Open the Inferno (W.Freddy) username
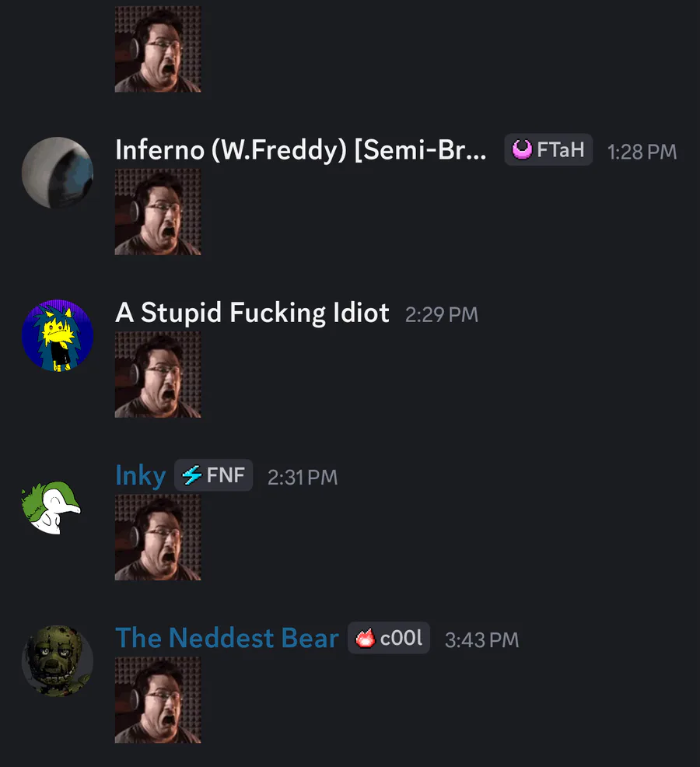Screen dimensions: 700x767 [x=301, y=149]
